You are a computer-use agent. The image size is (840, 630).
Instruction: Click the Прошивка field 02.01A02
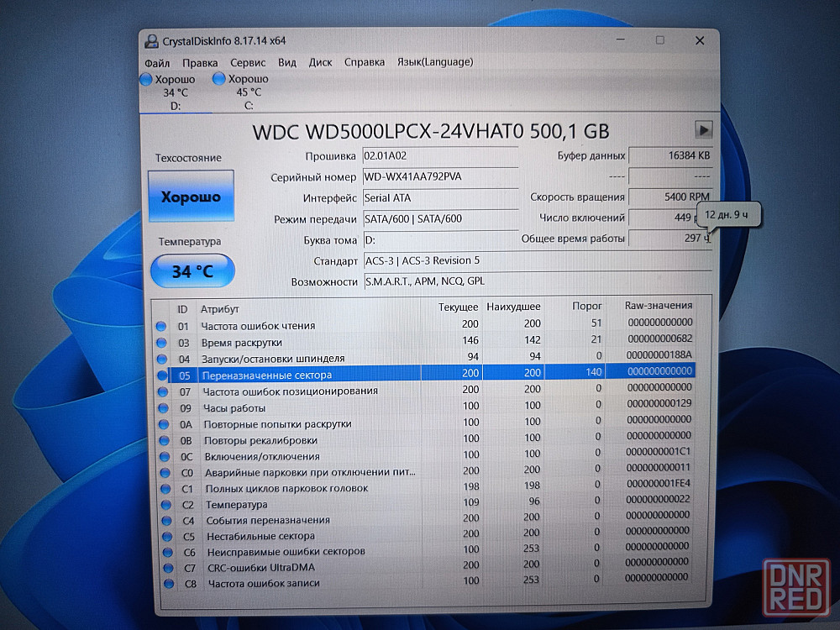click(x=440, y=156)
